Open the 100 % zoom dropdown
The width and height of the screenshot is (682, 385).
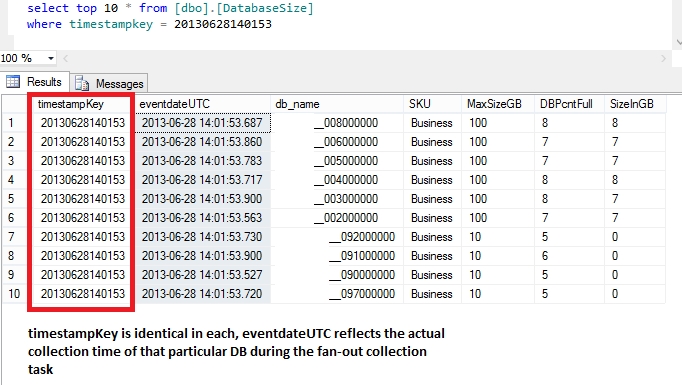coord(51,58)
